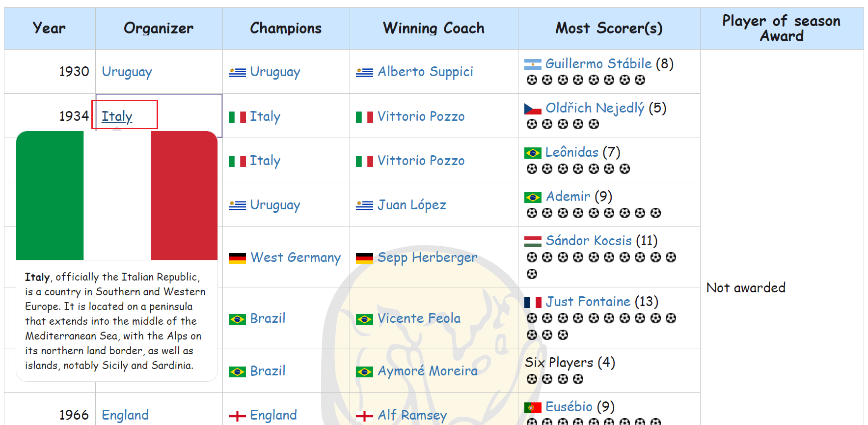Click the Brazil flag beside Leônidas
Screen dimensions: 868x425
(x=533, y=153)
